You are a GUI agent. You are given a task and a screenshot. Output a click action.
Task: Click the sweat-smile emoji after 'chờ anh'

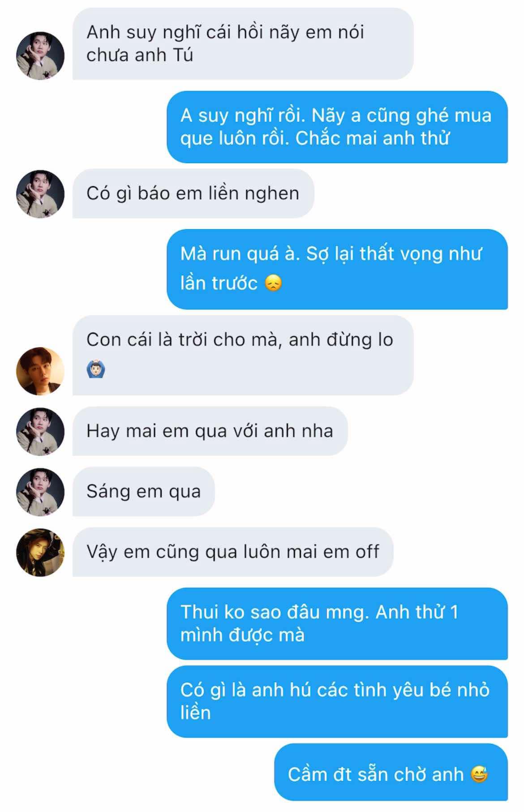point(479,774)
